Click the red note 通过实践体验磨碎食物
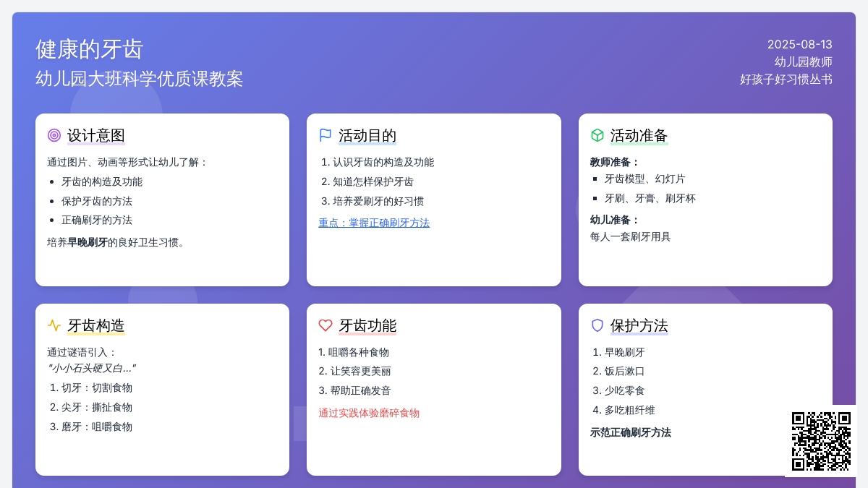 [369, 413]
